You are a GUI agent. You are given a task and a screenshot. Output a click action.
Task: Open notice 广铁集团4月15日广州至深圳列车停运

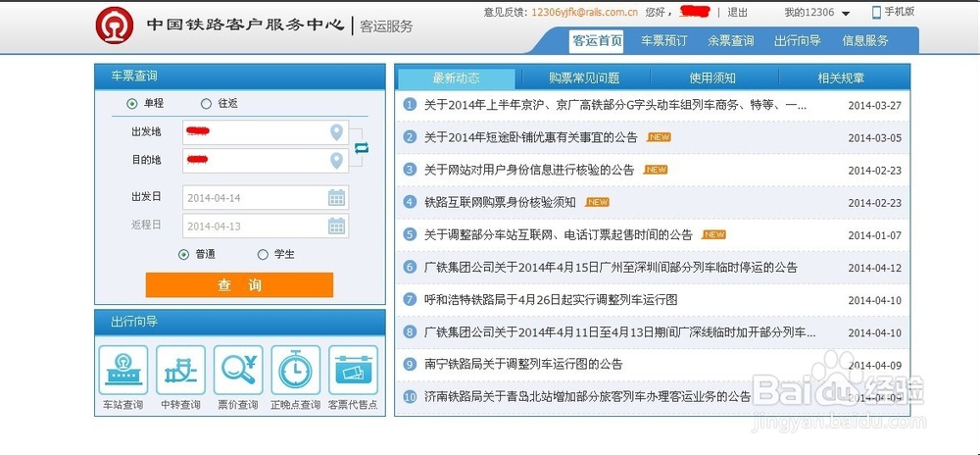[x=611, y=268]
